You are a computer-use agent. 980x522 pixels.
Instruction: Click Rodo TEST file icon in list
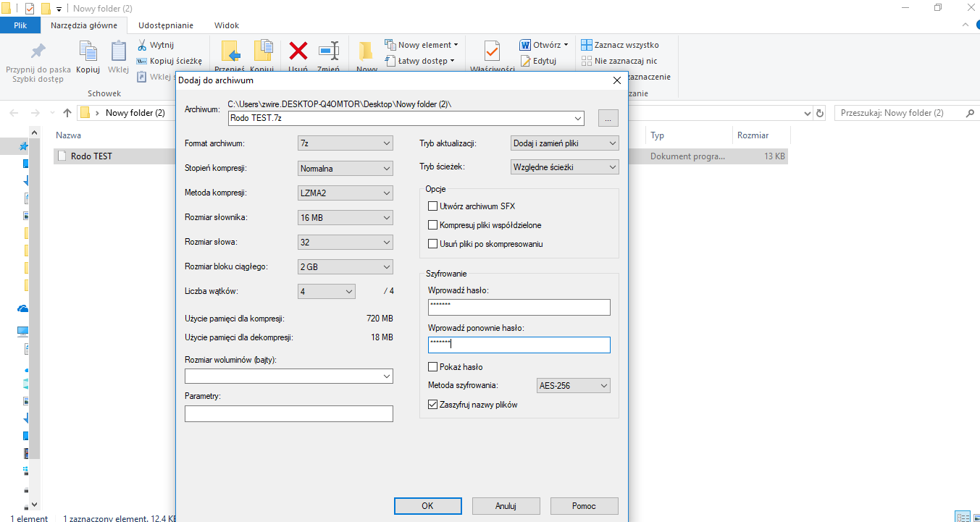point(62,156)
